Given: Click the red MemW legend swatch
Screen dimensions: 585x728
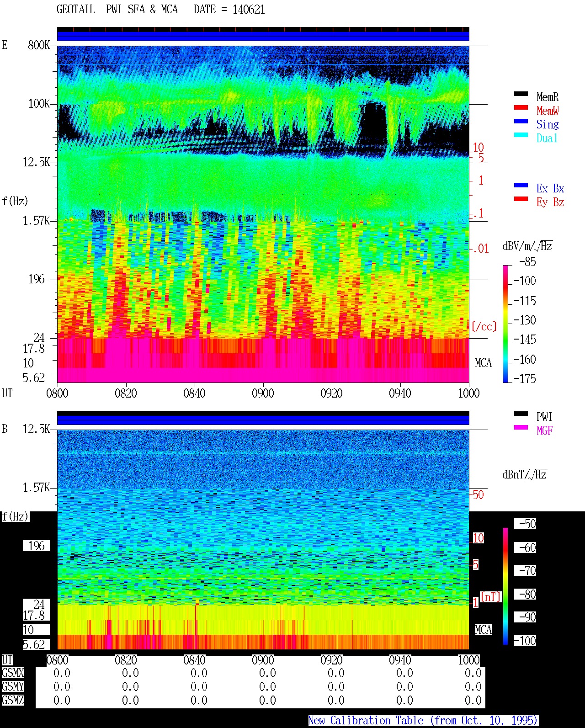Looking at the screenshot, I should pyautogui.click(x=521, y=108).
